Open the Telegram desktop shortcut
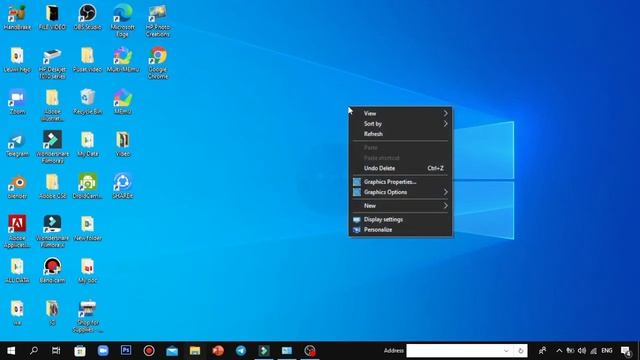Image resolution: width=640 pixels, height=360 pixels. [x=17, y=144]
